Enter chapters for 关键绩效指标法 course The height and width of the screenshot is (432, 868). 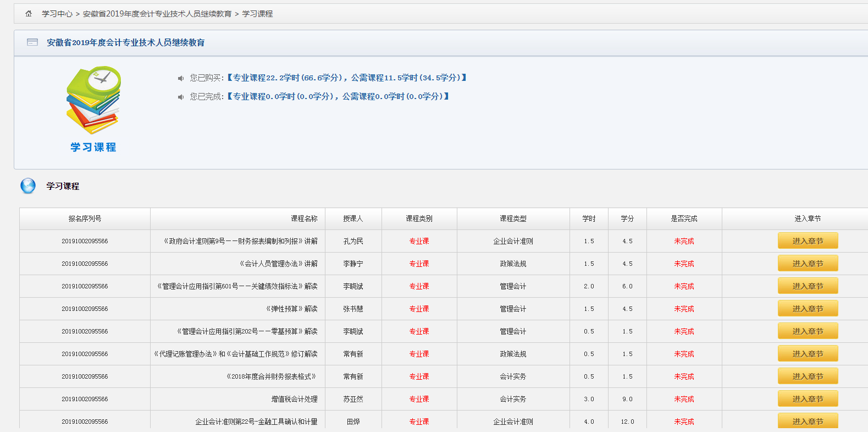click(x=808, y=286)
